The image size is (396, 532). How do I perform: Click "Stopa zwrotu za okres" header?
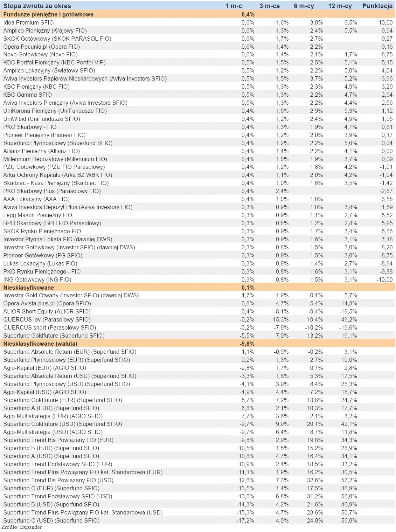(37, 6)
